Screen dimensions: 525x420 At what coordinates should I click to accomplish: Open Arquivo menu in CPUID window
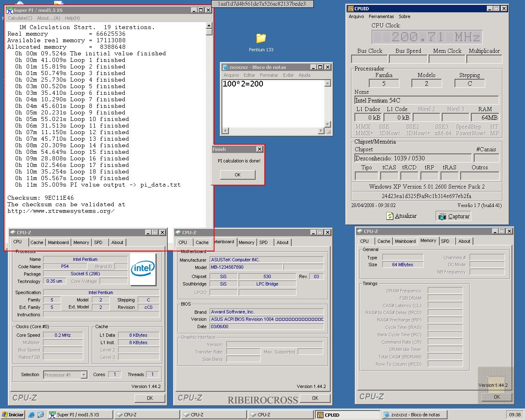tap(356, 16)
